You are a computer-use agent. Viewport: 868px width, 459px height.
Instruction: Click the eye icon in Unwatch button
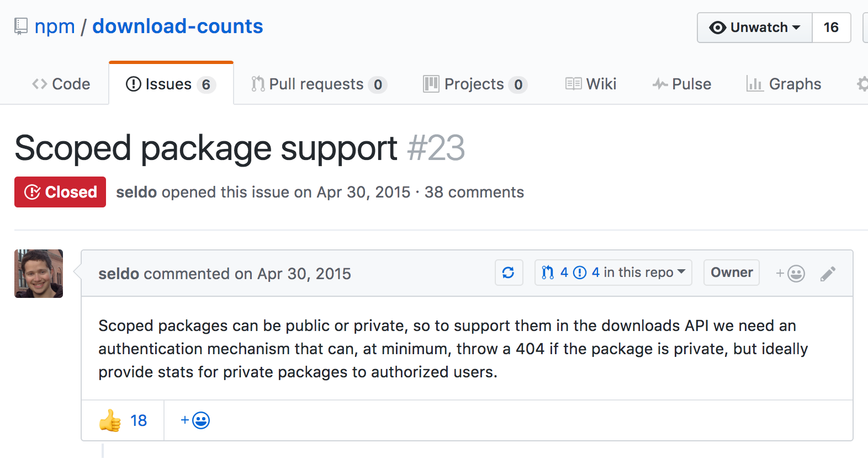(717, 28)
